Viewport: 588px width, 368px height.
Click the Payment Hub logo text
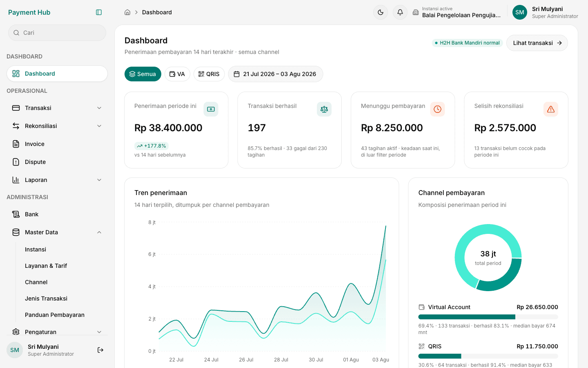click(x=29, y=12)
